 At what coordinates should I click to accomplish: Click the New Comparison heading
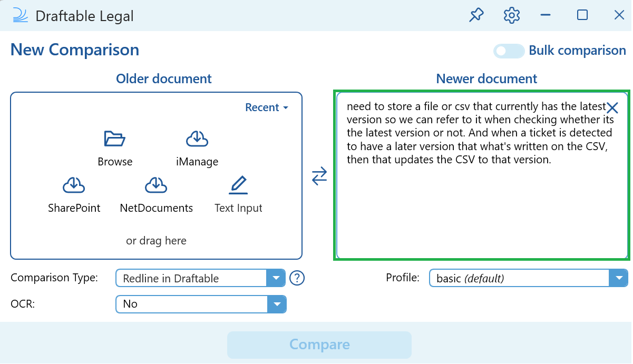tap(74, 49)
